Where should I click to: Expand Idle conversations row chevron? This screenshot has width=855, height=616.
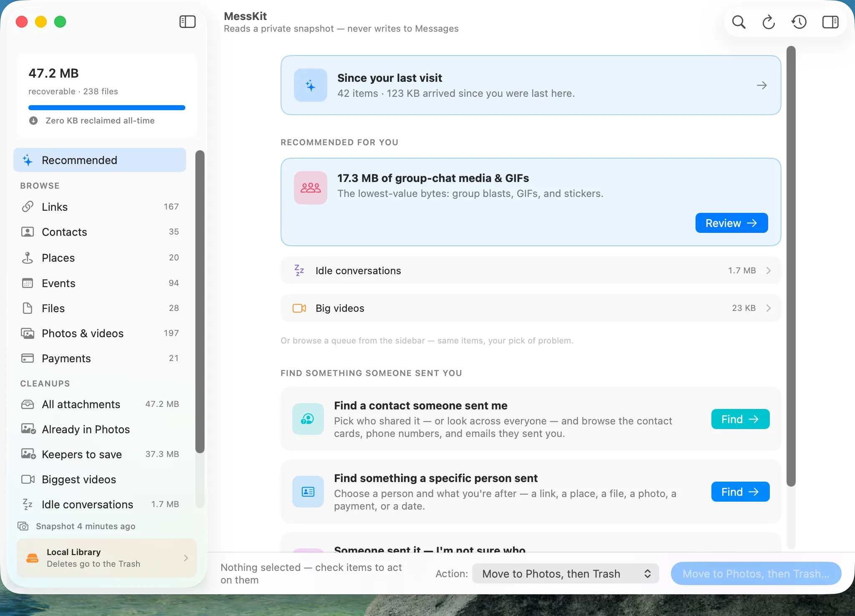[x=769, y=270]
